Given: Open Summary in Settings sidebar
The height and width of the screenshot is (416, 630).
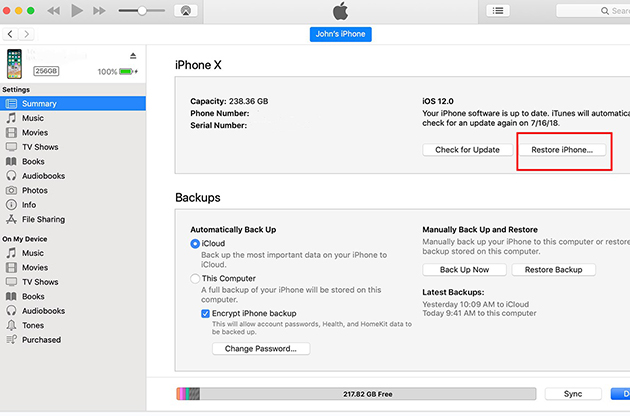Looking at the screenshot, I should 73,103.
